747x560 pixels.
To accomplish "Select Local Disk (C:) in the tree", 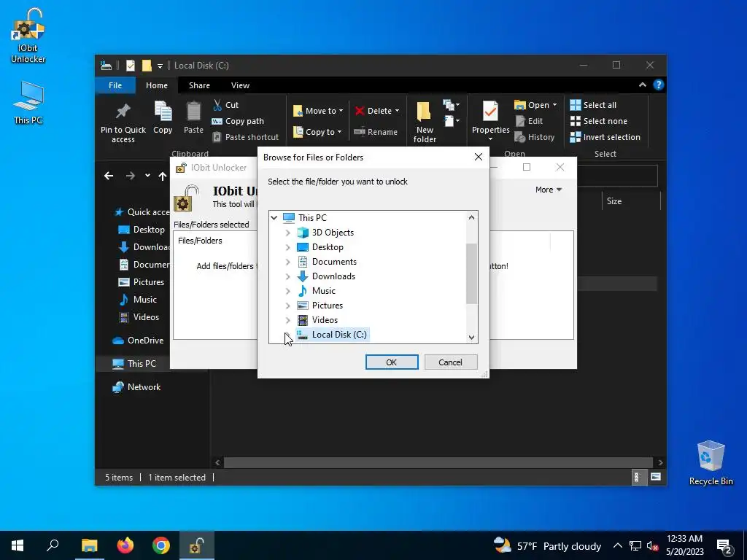I will pyautogui.click(x=332, y=335).
